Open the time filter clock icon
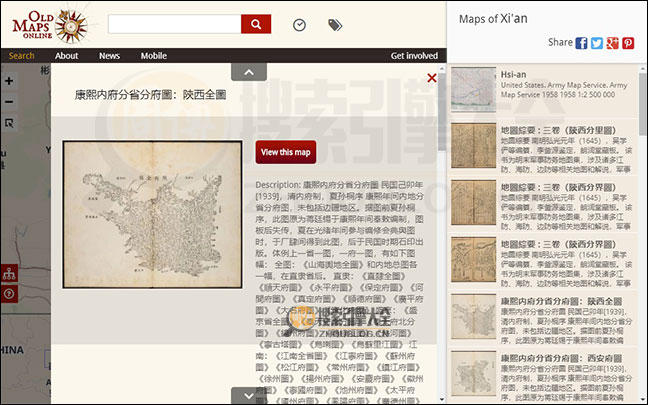The image size is (648, 405). (x=299, y=25)
